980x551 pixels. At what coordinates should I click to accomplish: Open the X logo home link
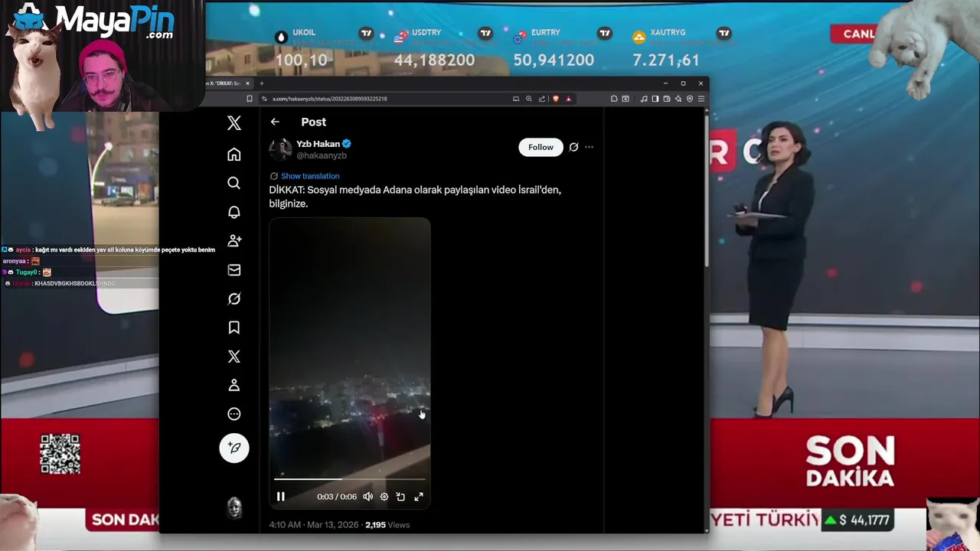[234, 122]
